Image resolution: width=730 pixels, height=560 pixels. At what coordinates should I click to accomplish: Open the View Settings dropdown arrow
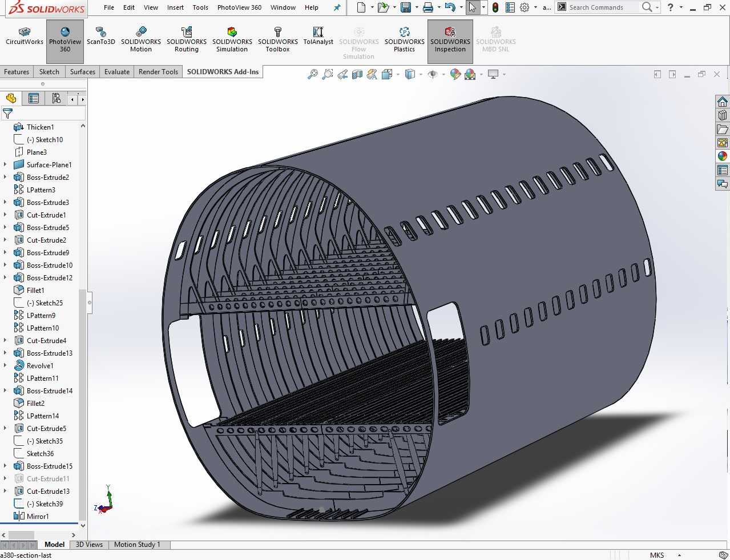point(504,74)
